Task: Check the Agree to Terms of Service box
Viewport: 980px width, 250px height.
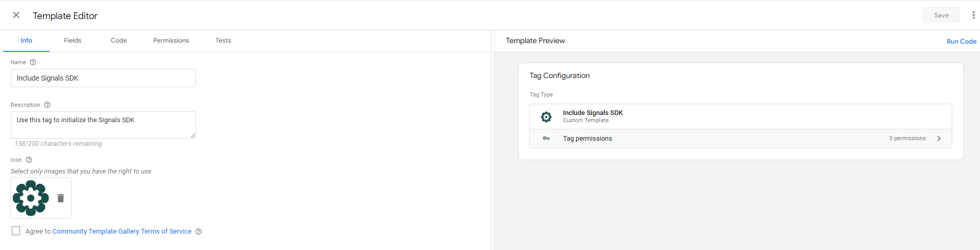Action: coord(16,231)
